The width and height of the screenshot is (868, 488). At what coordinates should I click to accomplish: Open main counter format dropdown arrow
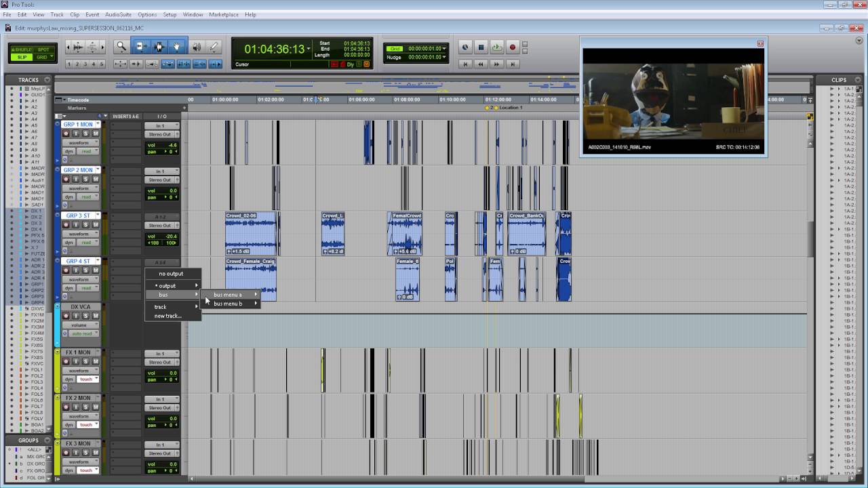[x=309, y=49]
